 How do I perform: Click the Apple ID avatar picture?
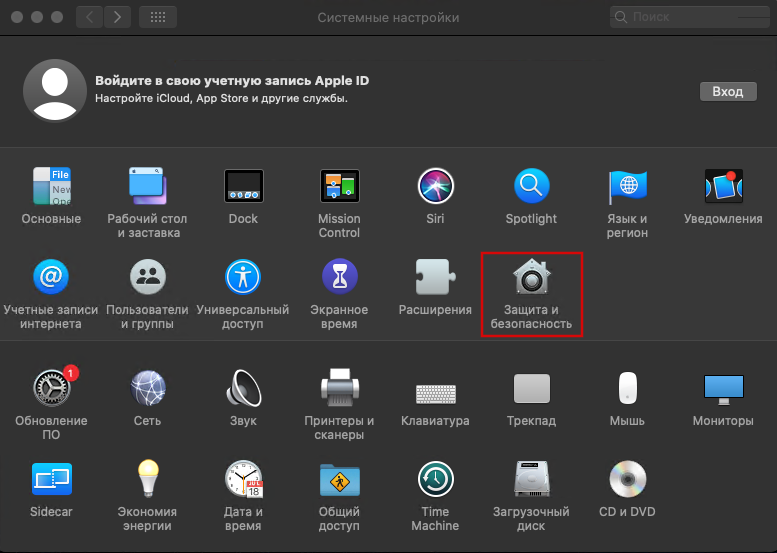55,90
